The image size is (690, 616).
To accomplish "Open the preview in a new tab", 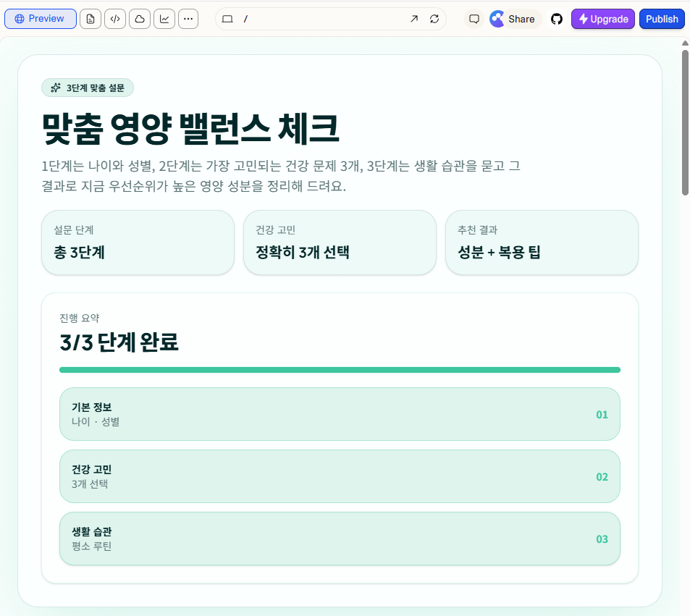I will (414, 20).
